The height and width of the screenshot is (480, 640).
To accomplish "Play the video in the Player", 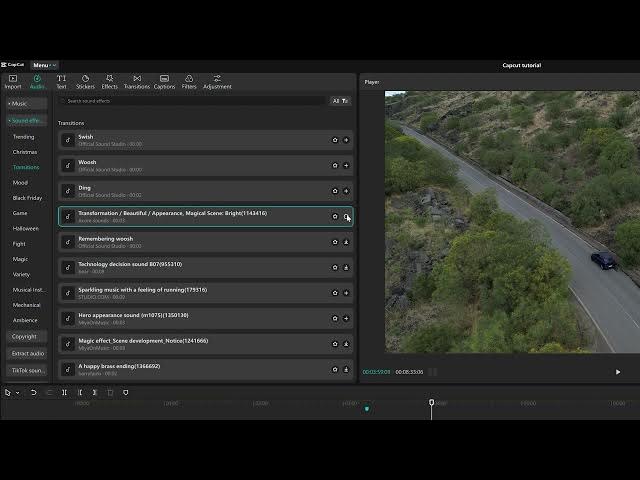I will coord(618,372).
